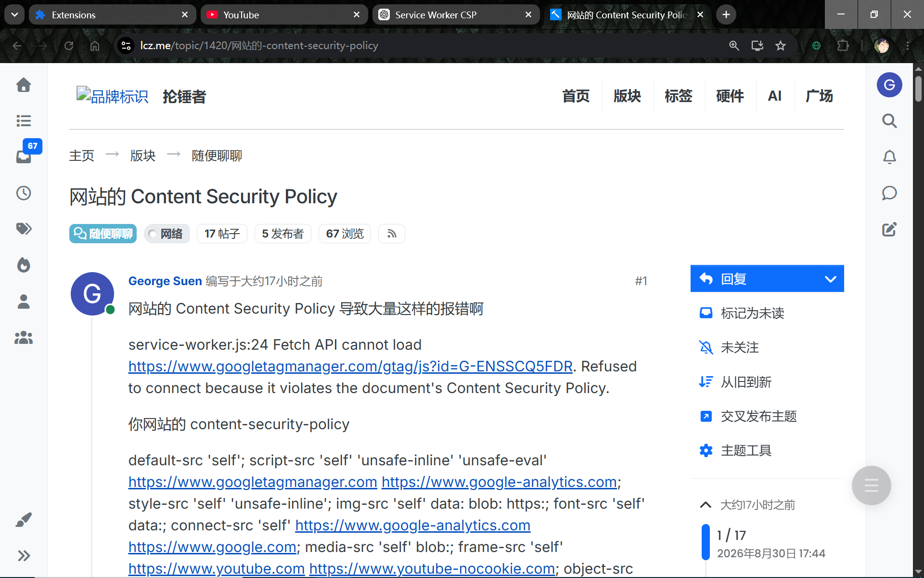Open the tab search dropdown arrow
Image resolution: width=924 pixels, height=578 pixels.
14,14
